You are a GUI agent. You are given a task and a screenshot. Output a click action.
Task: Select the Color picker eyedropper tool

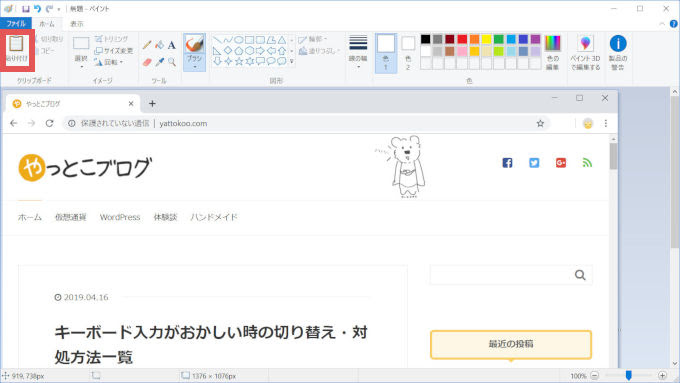[160, 62]
